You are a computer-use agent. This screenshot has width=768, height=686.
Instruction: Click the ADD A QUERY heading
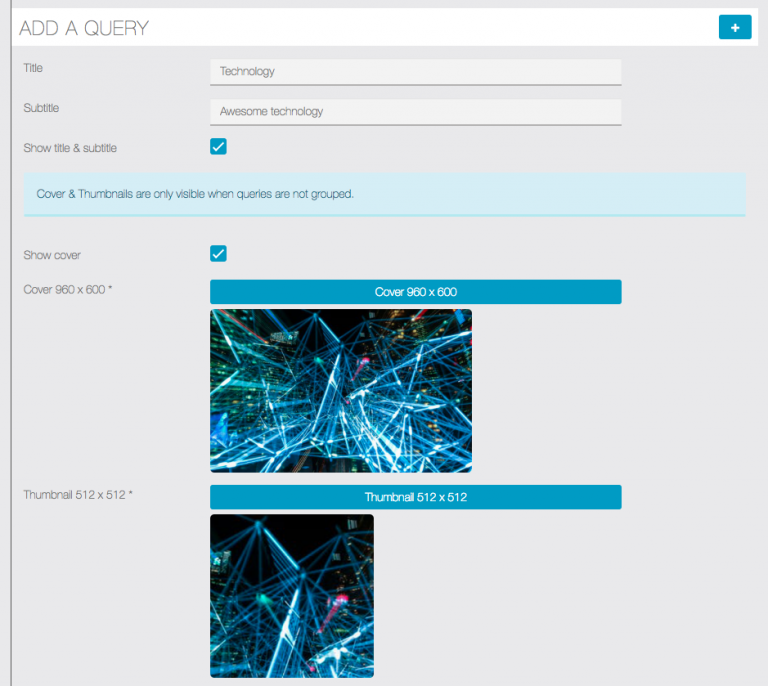point(84,28)
